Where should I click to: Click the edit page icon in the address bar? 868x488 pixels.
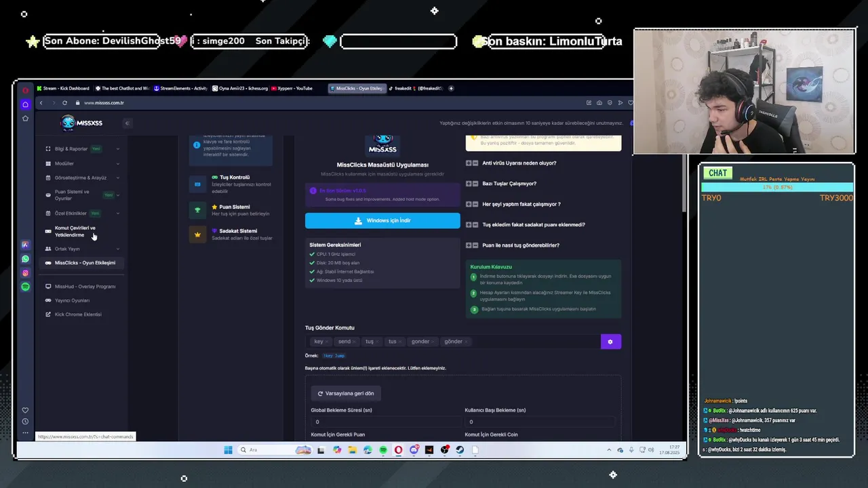tap(589, 103)
